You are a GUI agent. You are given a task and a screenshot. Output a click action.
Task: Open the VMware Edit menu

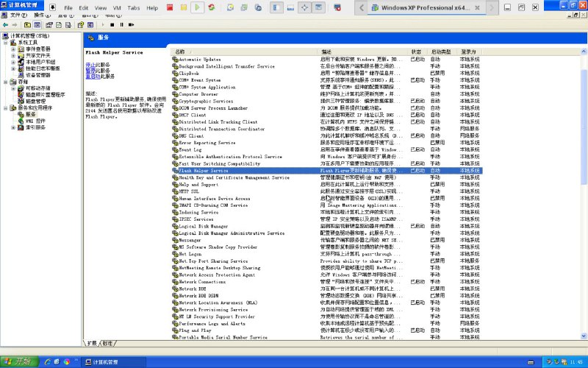[84, 7]
